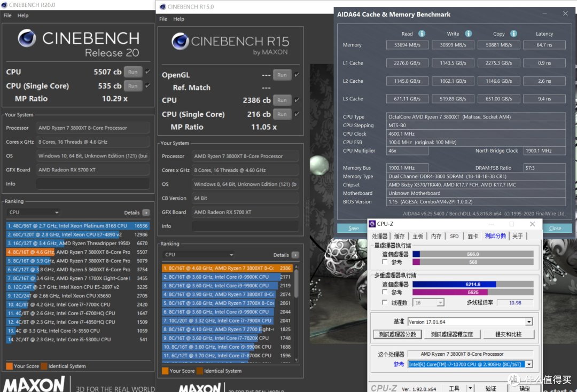The image size is (577, 392).
Task: Click the CPU-Z title bar icon
Action: [372, 224]
